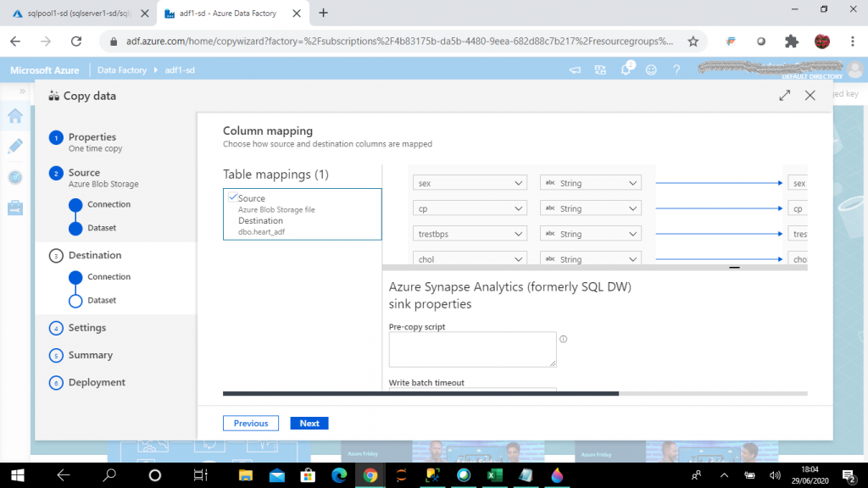Open Source Dataset sub-step

[x=102, y=227]
